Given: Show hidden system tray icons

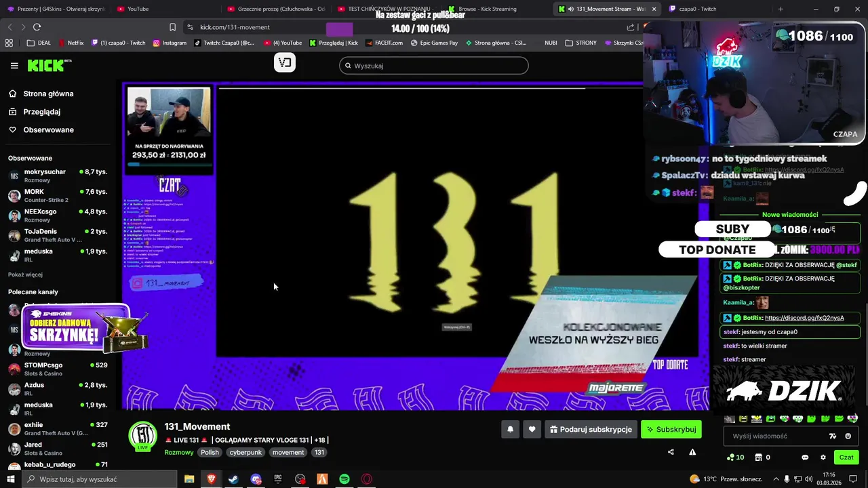Looking at the screenshot, I should (776, 479).
